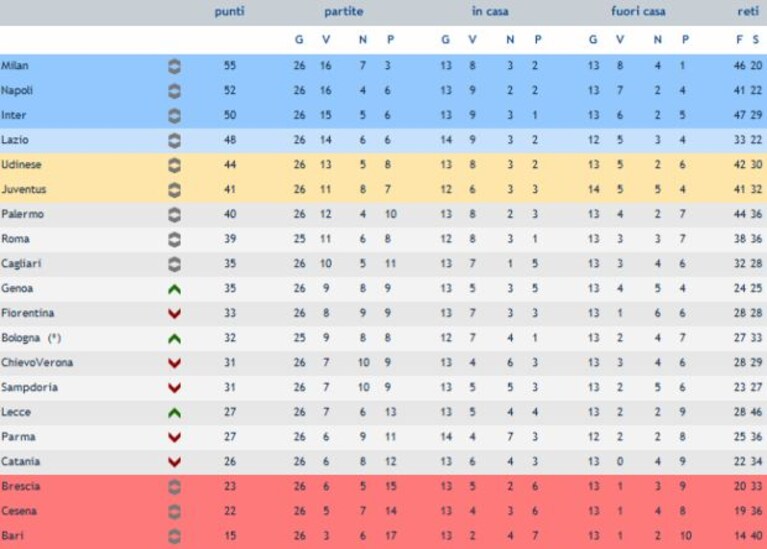This screenshot has width=767, height=549.
Task: Click the red down arrow next to Parma
Action: click(x=175, y=437)
